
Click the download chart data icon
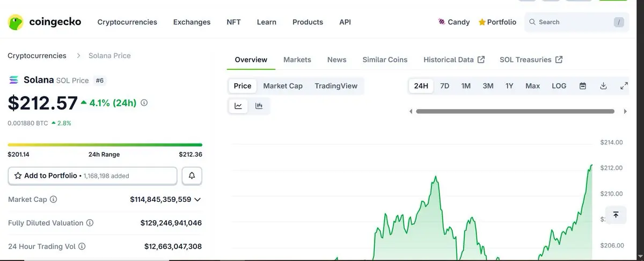click(x=603, y=86)
